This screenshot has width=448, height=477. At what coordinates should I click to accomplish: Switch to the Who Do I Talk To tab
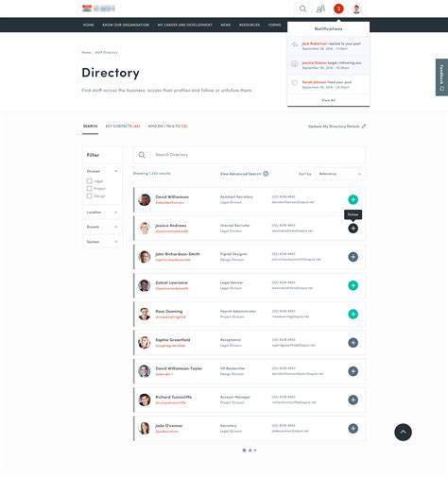(167, 127)
